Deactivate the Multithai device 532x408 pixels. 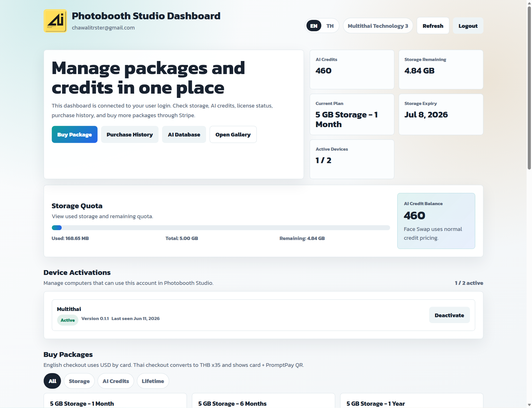(449, 315)
